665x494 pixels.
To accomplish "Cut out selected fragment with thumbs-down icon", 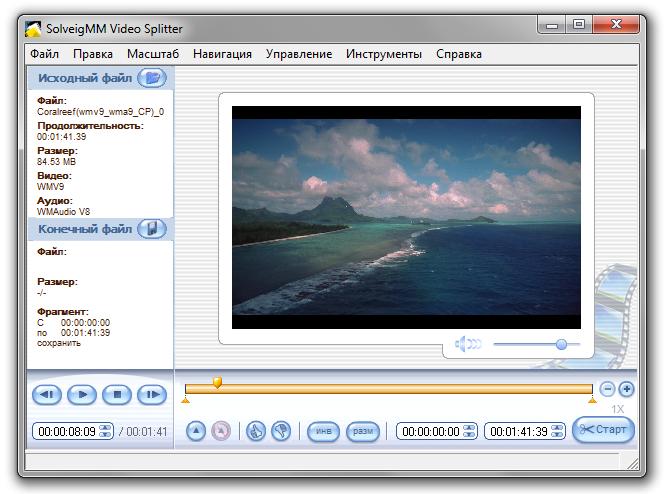I will coord(281,431).
